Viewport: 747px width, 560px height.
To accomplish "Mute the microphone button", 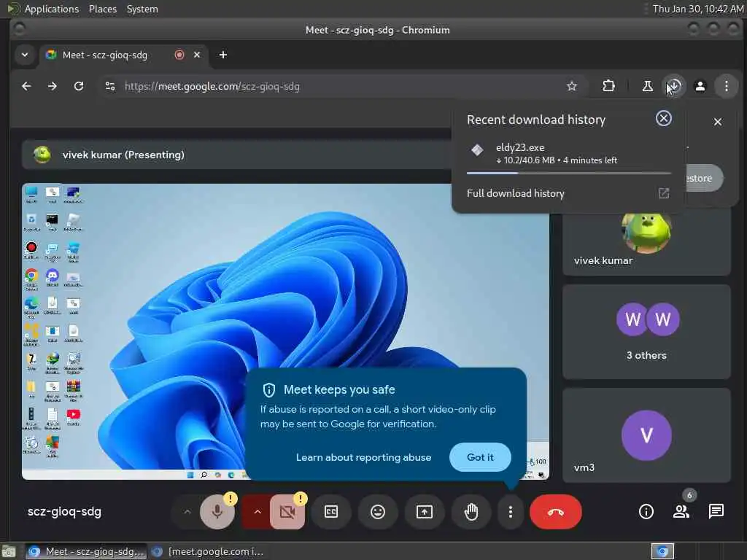I will coord(217,512).
